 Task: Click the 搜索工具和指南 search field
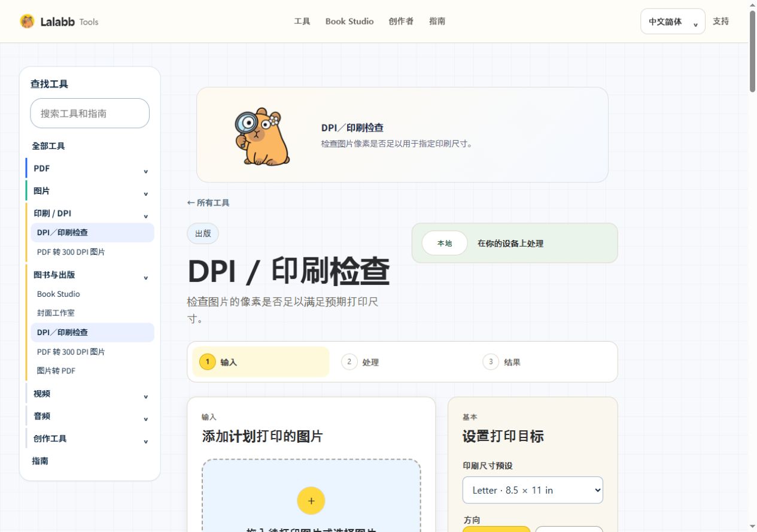point(90,113)
